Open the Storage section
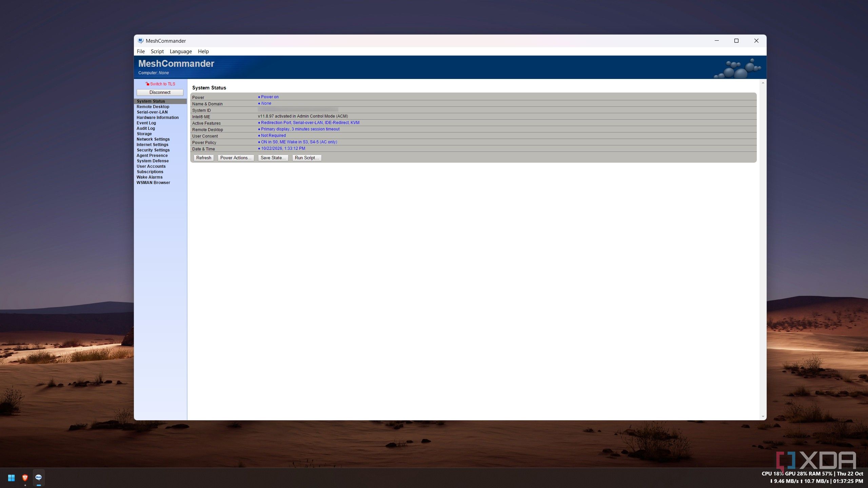868x488 pixels. [144, 134]
